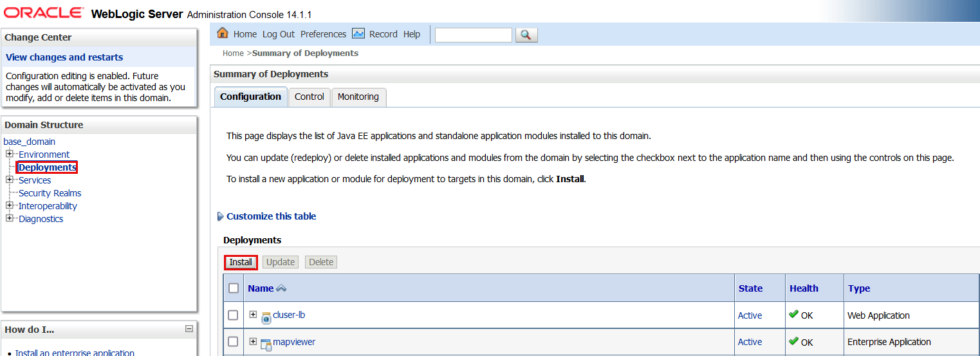Screen dimensions: 980x356
Task: Click the Update button
Action: (281, 262)
